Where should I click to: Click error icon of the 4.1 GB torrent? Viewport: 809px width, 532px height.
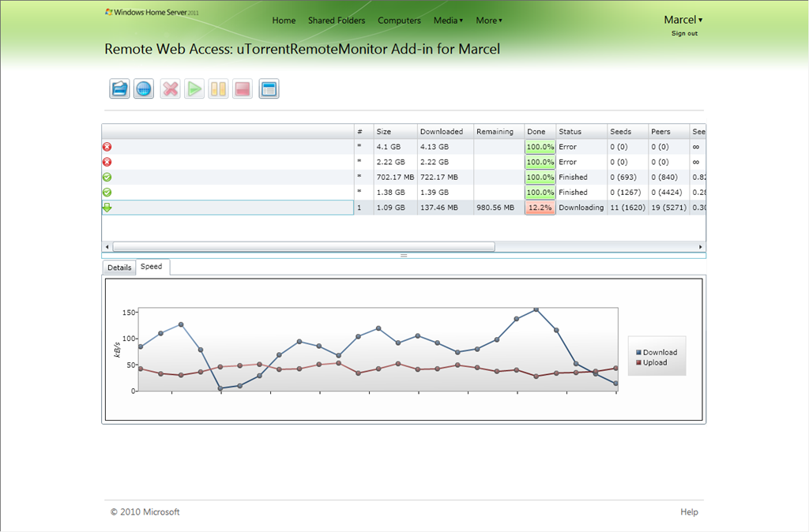(x=107, y=147)
